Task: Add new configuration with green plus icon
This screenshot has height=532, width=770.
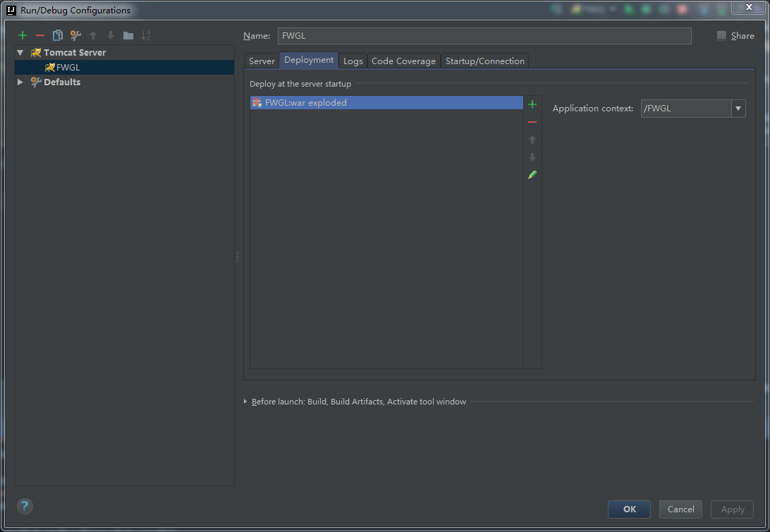Action: point(23,35)
